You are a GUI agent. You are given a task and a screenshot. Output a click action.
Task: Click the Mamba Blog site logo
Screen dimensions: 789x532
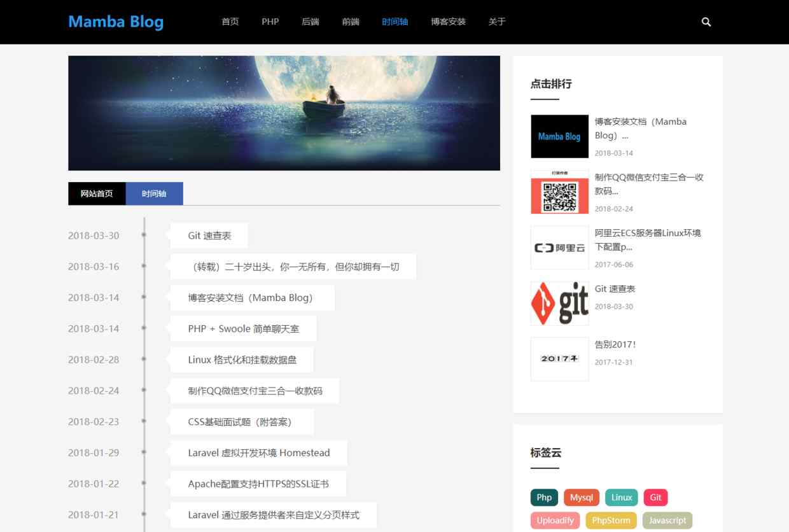pos(116,22)
